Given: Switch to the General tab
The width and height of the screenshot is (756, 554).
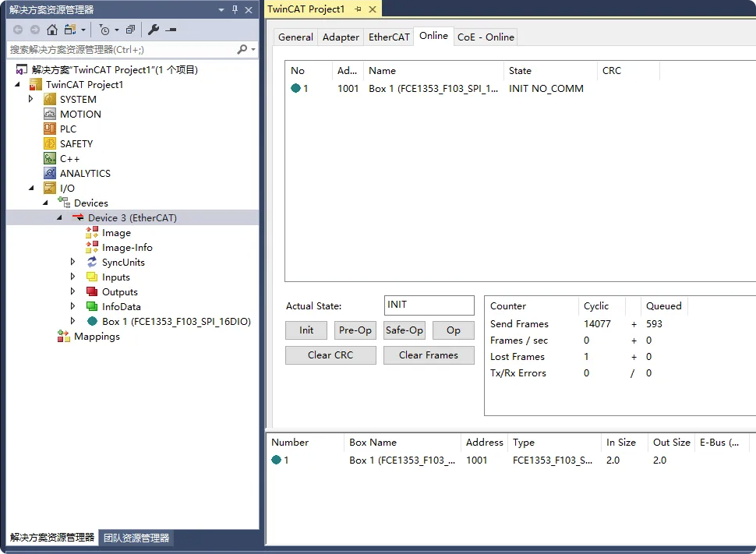Looking at the screenshot, I should click(x=295, y=37).
